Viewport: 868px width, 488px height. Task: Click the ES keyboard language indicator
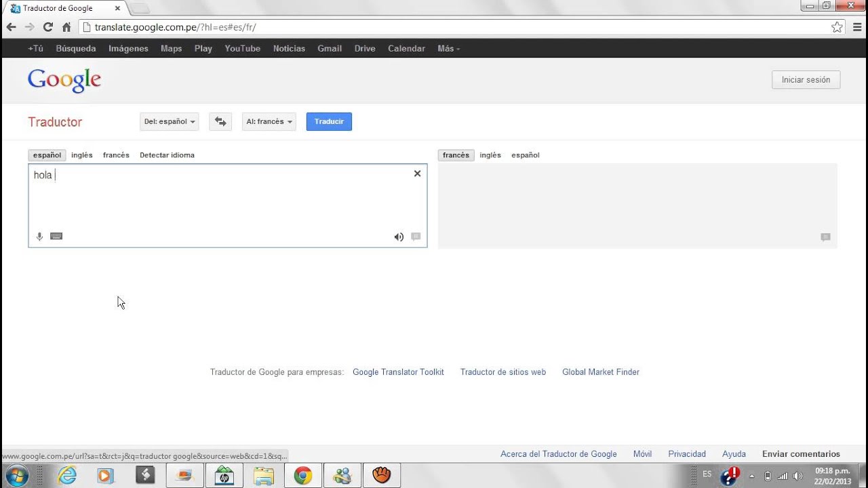point(707,474)
